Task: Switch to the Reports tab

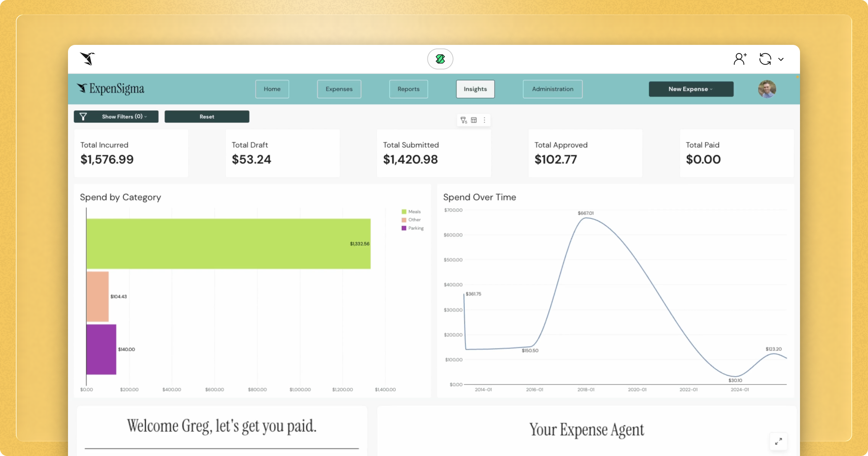Action: point(408,89)
